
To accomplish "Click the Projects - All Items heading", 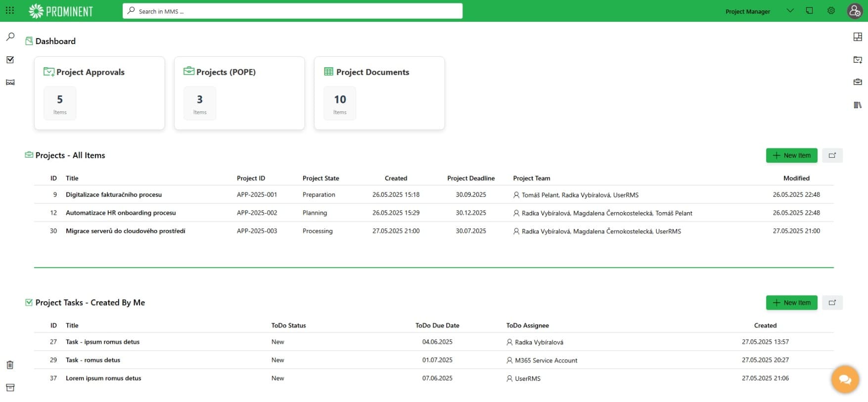I will click(x=70, y=155).
